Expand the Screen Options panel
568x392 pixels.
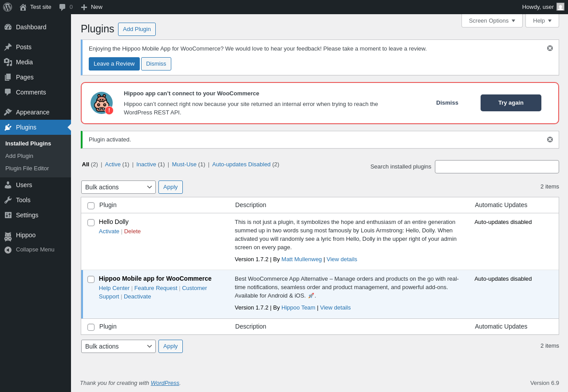[492, 21]
